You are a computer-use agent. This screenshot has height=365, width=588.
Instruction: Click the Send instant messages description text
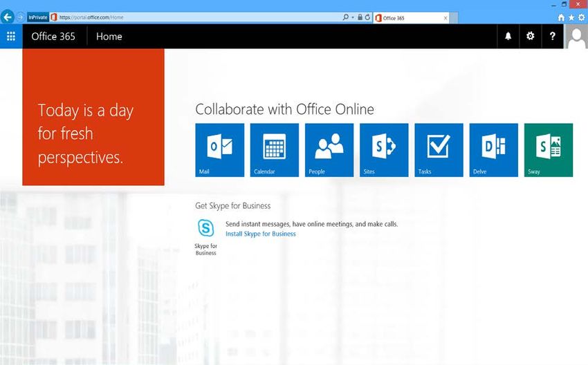311,224
